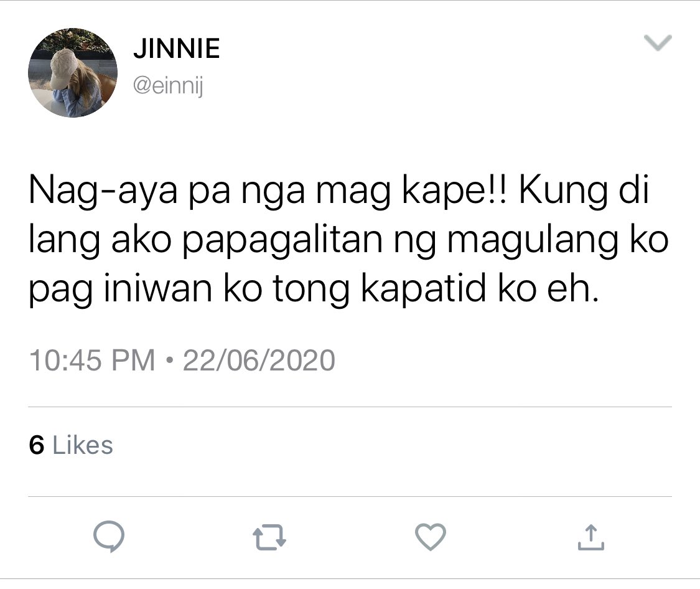Click the tweet line mentioning kapatid ko eh
The height and width of the screenshot is (589, 700).
coord(314,289)
